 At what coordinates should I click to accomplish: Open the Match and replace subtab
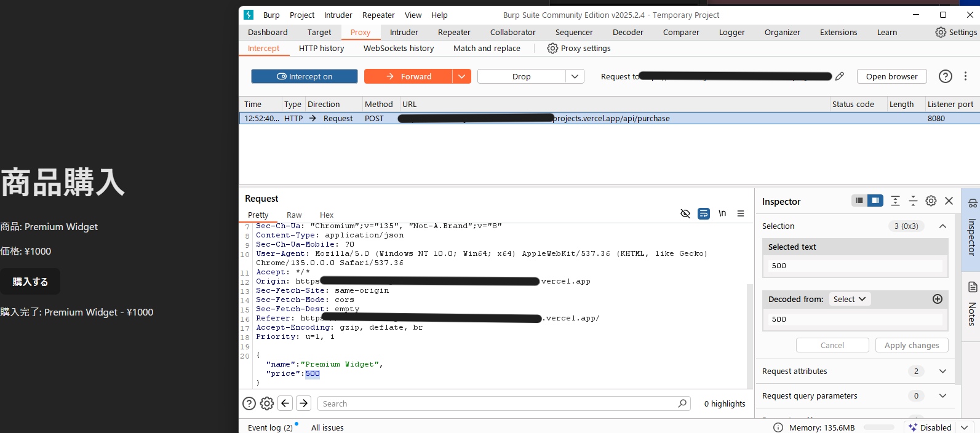coord(487,48)
